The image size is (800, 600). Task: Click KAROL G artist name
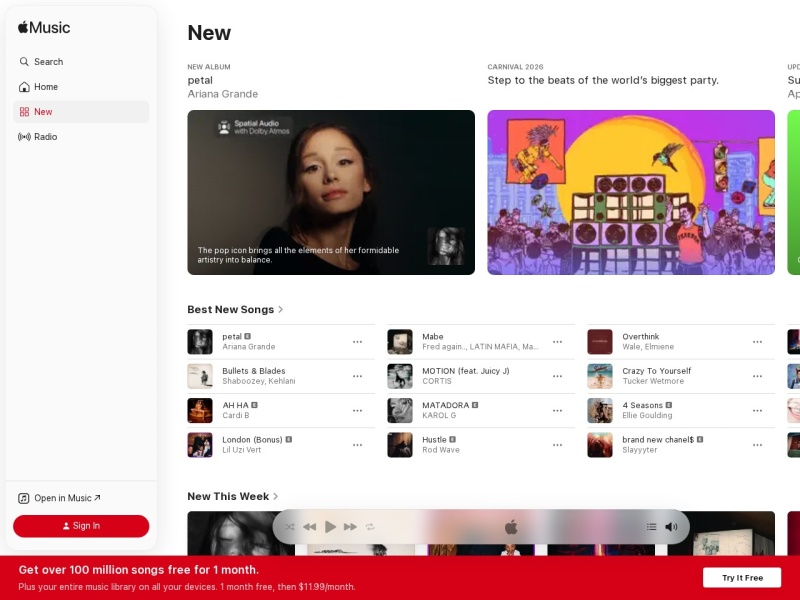coord(439,415)
